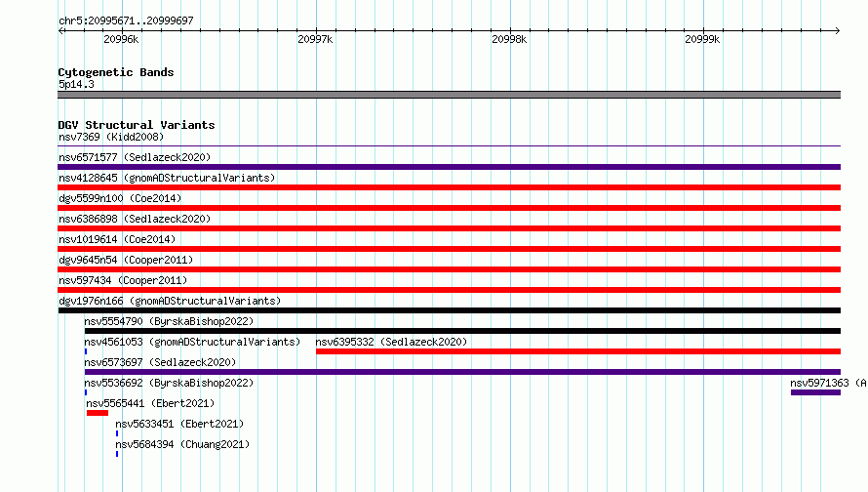Click the tiny blue marker under nsv5536692
Screen dimensions: 868x492
[x=86, y=392]
